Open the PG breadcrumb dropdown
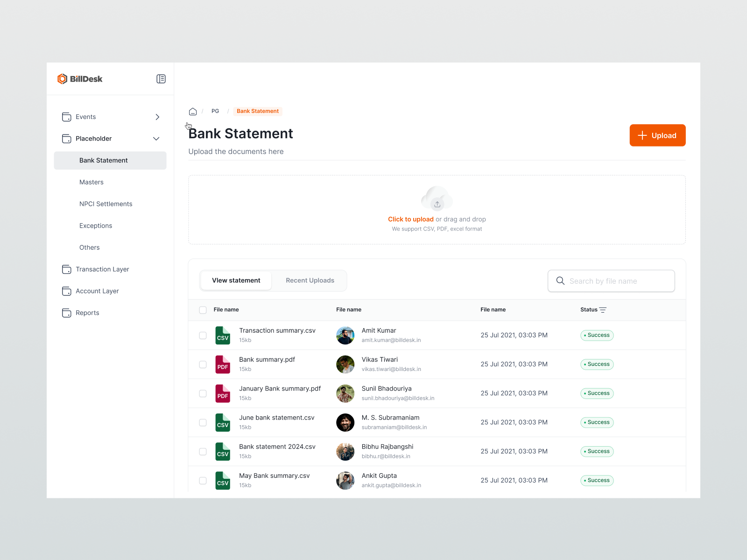The image size is (747, 560). (215, 111)
